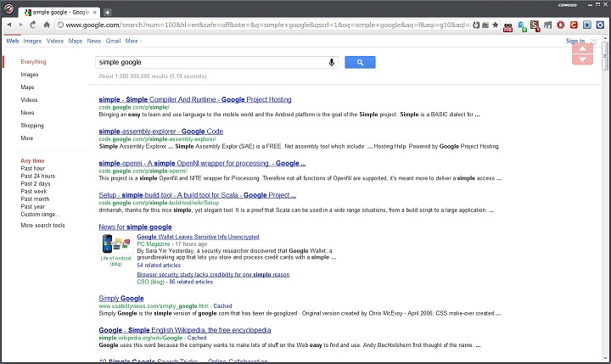
Task: Open 'Google - Simple English Wikipedia' result
Action: (x=185, y=330)
